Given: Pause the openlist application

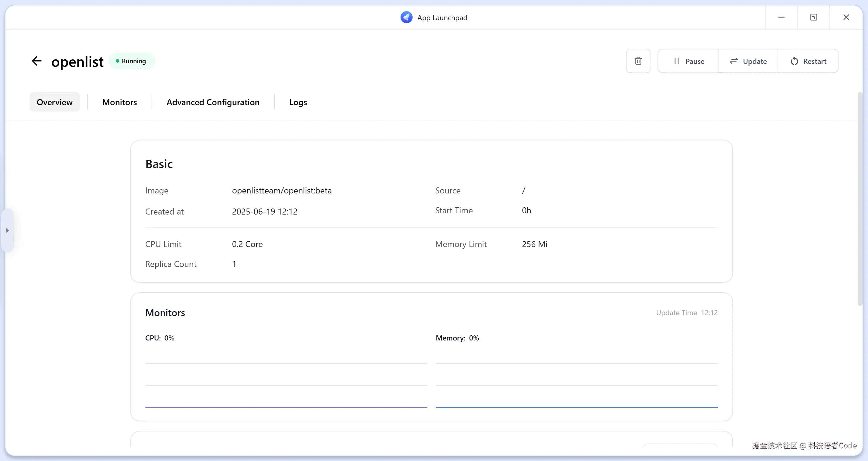Looking at the screenshot, I should pyautogui.click(x=688, y=61).
